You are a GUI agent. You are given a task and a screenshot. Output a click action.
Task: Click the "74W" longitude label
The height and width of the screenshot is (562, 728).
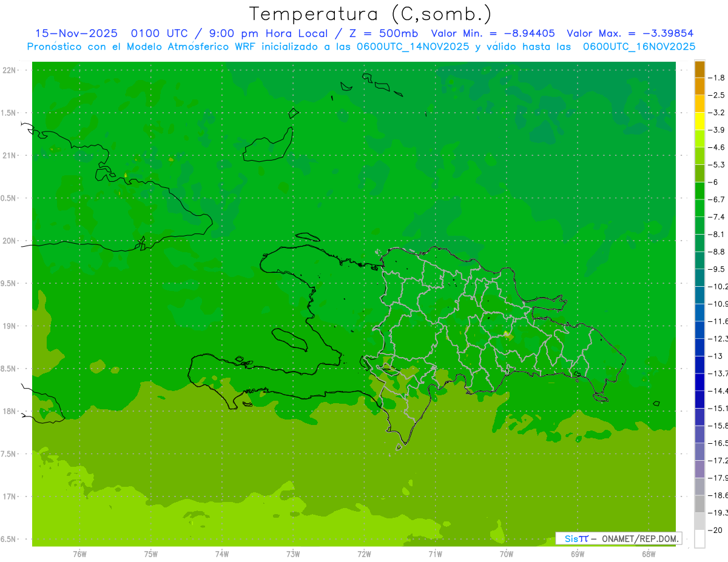click(x=222, y=554)
